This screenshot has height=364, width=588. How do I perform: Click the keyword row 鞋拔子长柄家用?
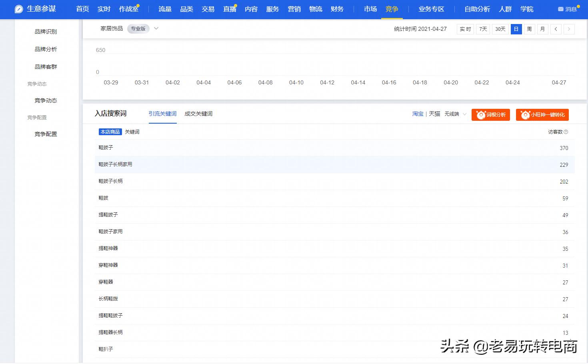(x=116, y=164)
